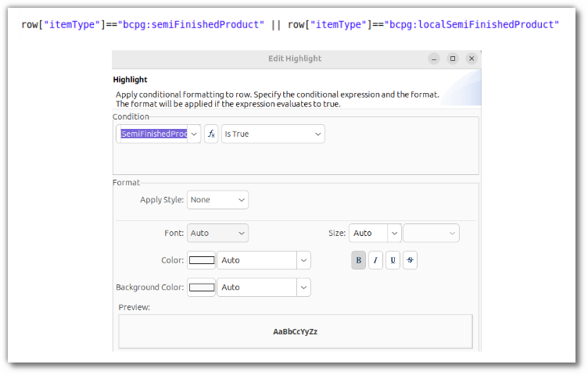Open the condition expression dropdown arrow
This screenshot has width=588, height=375.
194,134
